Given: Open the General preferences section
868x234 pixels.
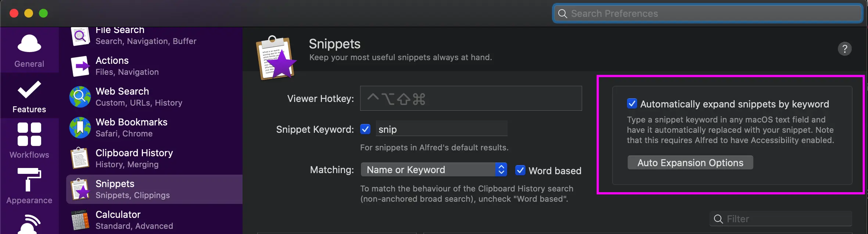Looking at the screenshot, I should pyautogui.click(x=29, y=50).
